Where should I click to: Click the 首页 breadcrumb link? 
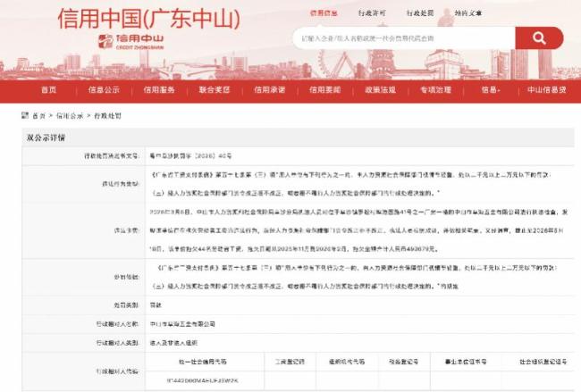click(39, 116)
